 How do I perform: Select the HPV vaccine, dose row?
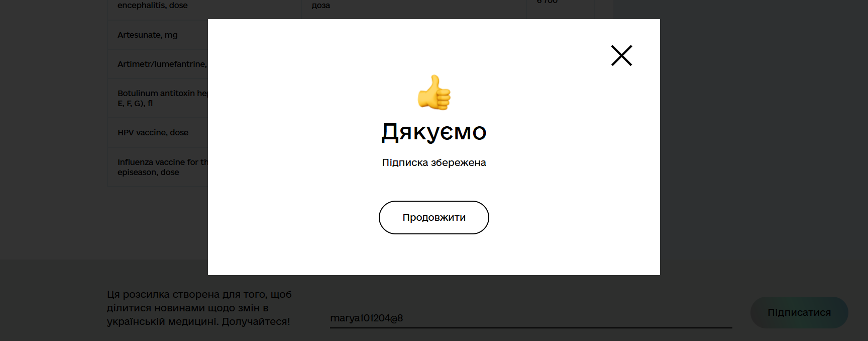[153, 132]
